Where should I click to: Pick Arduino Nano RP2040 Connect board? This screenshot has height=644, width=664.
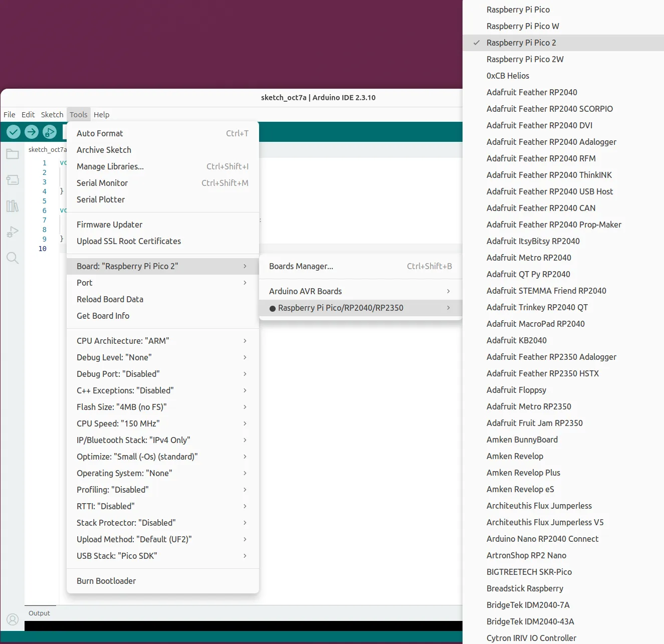(563, 539)
